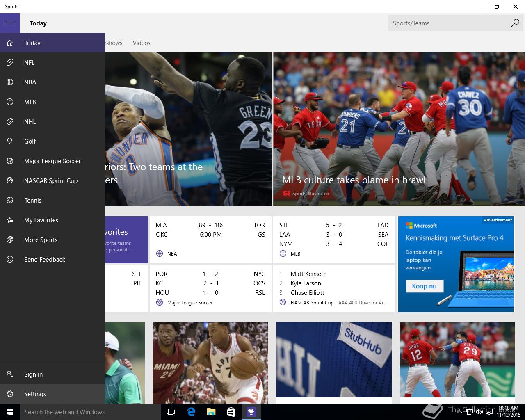Click Sign in at the menu bottom

[x=52, y=374]
